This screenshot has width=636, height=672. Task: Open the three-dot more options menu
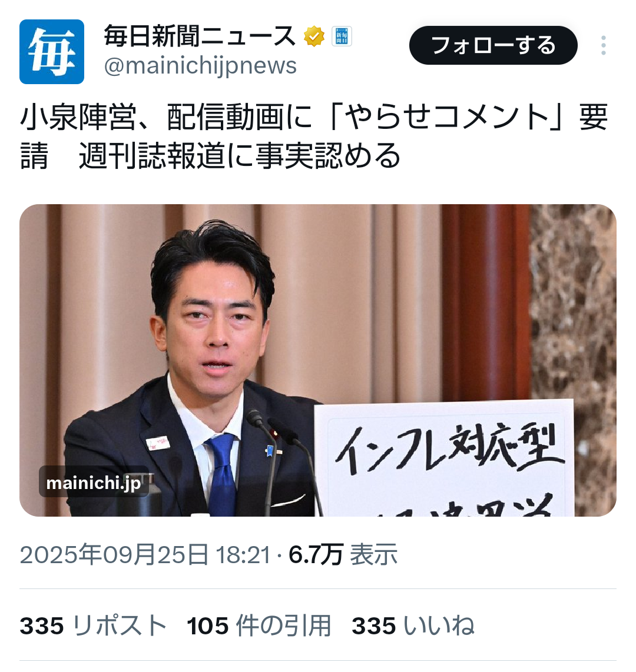[x=603, y=45]
